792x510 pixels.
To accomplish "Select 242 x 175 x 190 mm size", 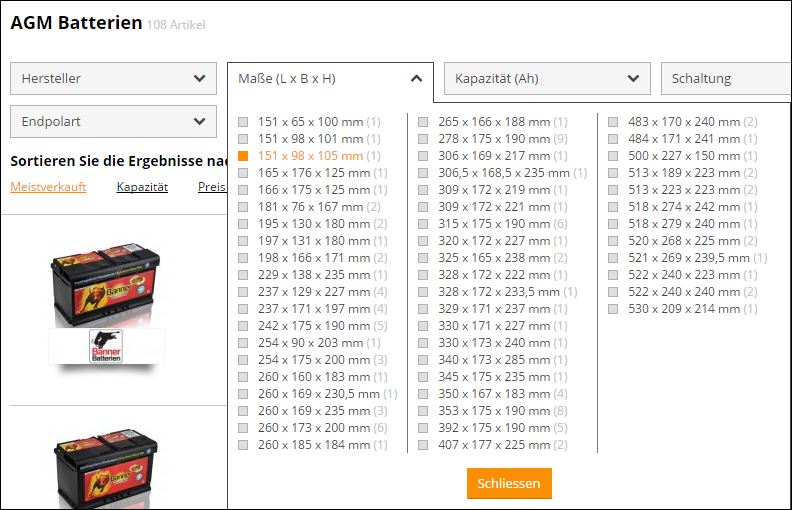I will tap(243, 326).
